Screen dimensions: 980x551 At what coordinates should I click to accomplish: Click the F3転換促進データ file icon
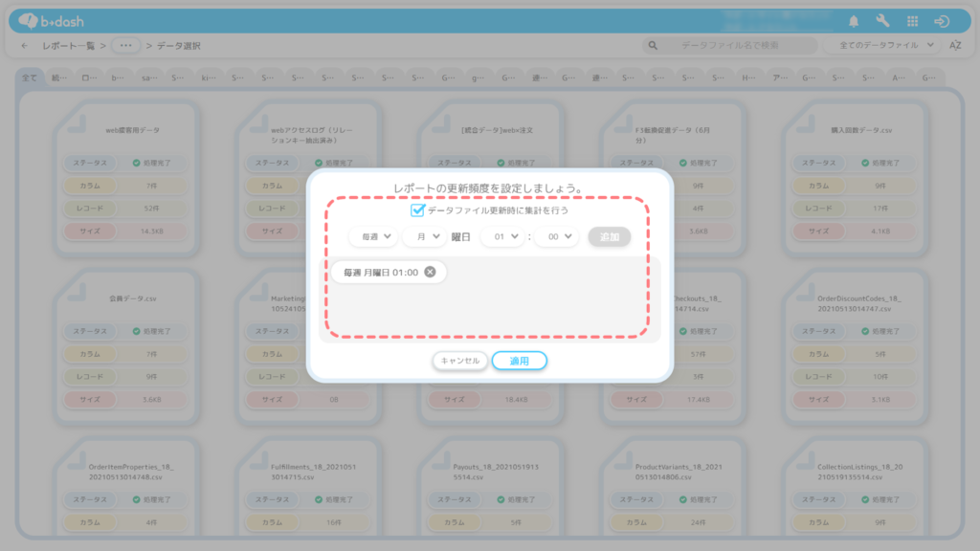point(624,123)
